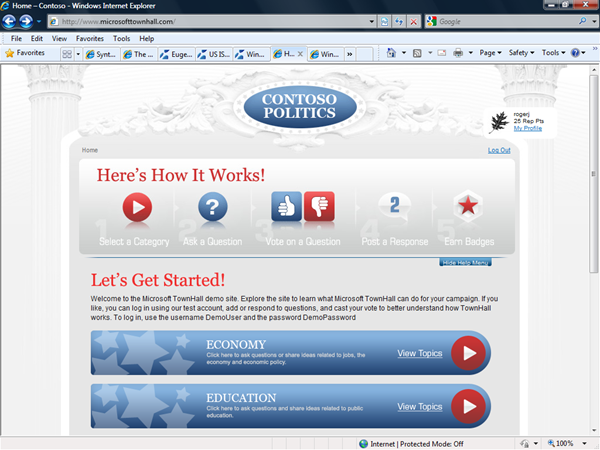Go forward with the Forward arrow button
Viewport: 600px width, 450px height.
coord(26,21)
